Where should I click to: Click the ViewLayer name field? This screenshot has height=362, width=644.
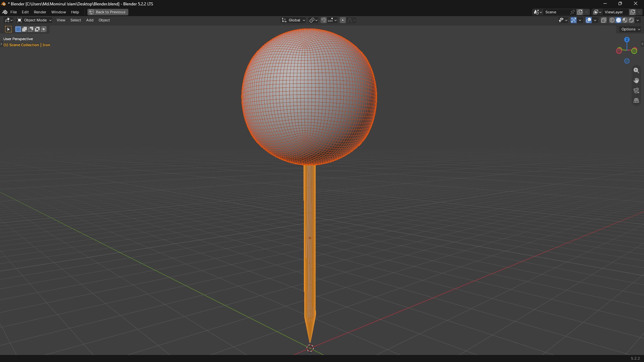616,12
